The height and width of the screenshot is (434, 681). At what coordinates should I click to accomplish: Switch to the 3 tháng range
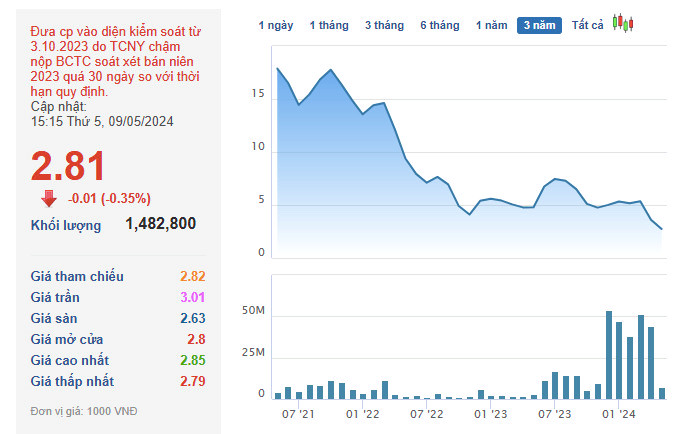coord(384,25)
